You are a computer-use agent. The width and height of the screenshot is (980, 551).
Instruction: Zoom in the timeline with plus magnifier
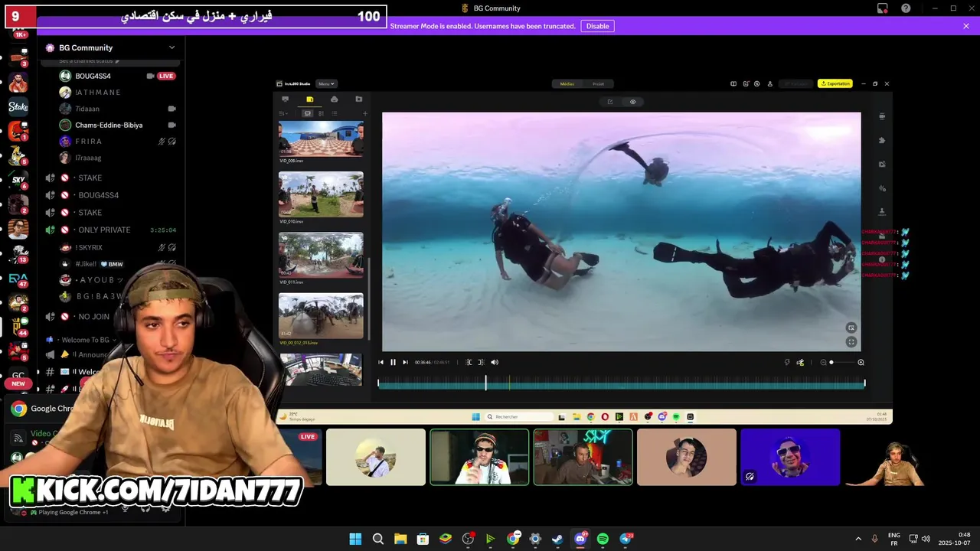(861, 362)
